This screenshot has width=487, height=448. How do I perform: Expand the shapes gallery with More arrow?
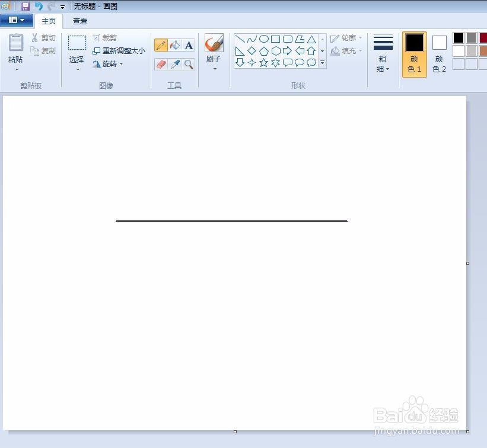point(322,63)
